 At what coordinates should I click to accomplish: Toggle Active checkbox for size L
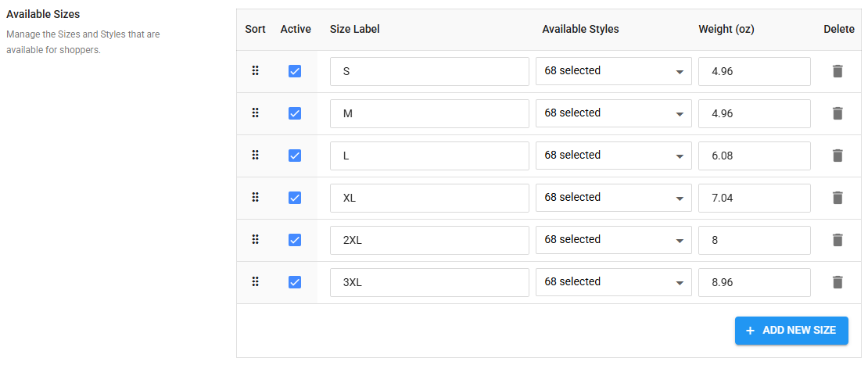click(295, 156)
